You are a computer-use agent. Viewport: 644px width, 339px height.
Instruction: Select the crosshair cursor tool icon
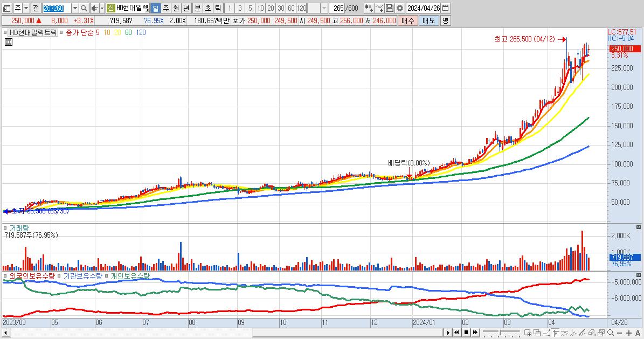point(556,333)
